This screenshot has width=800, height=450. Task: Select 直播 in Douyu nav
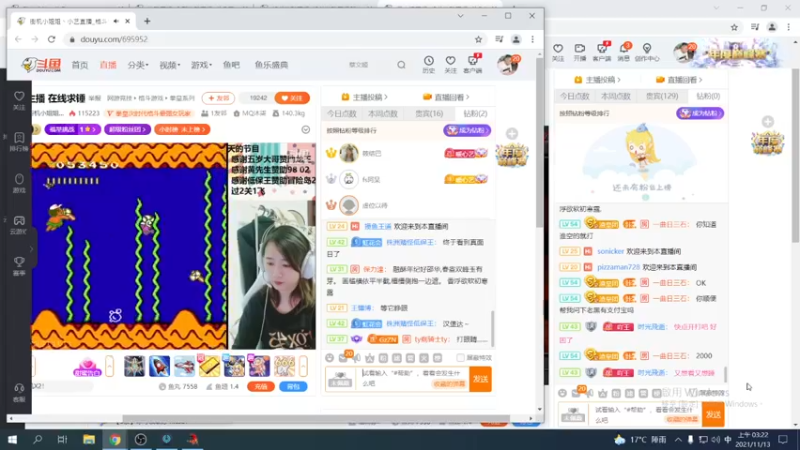108,65
